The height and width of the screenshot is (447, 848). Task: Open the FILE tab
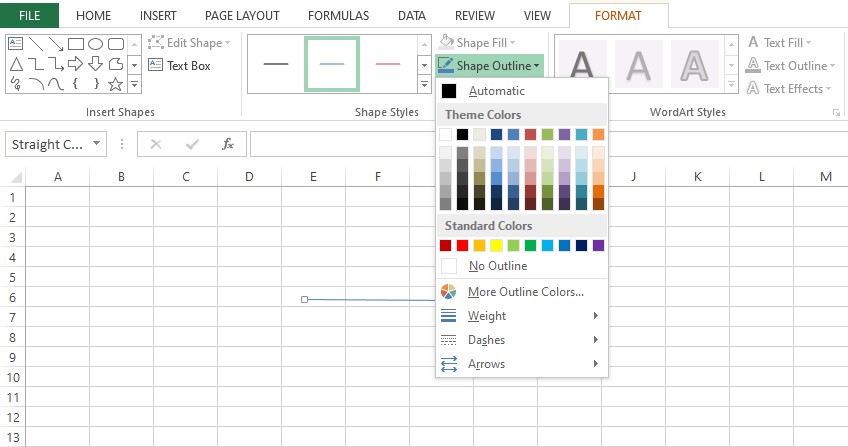(x=29, y=15)
